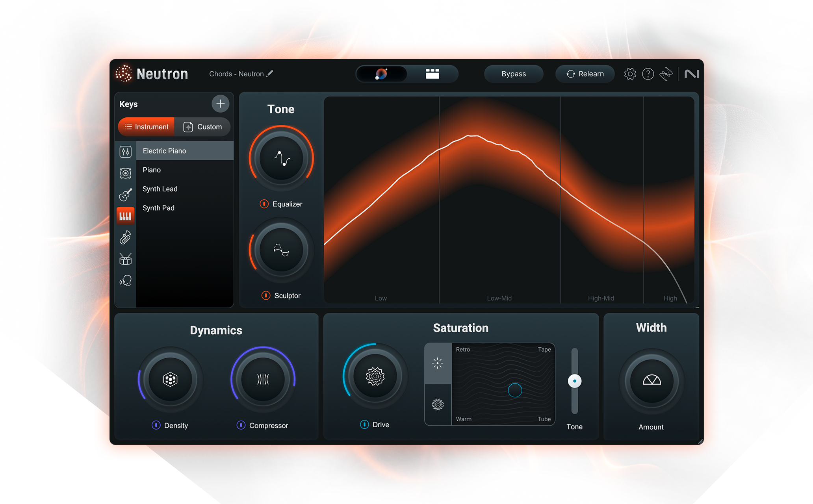This screenshot has height=504, width=813.
Task: Switch to the Instrument tab
Action: [146, 127]
